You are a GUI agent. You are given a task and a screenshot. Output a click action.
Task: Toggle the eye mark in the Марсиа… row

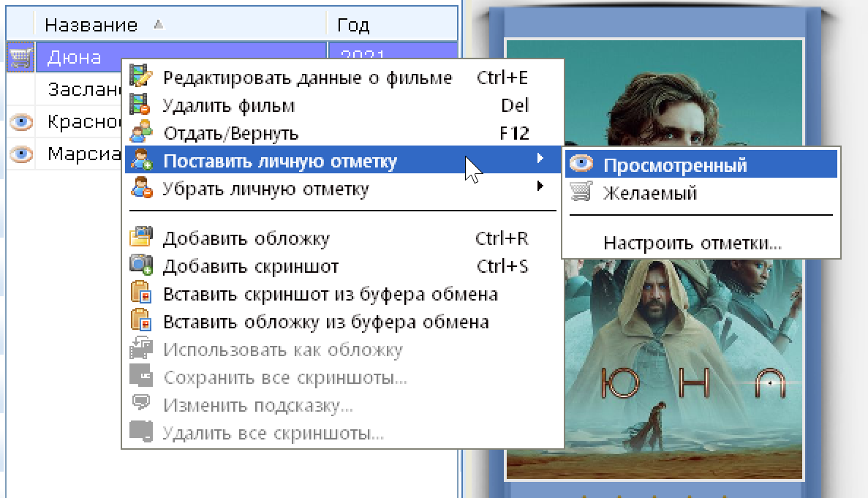coord(21,154)
